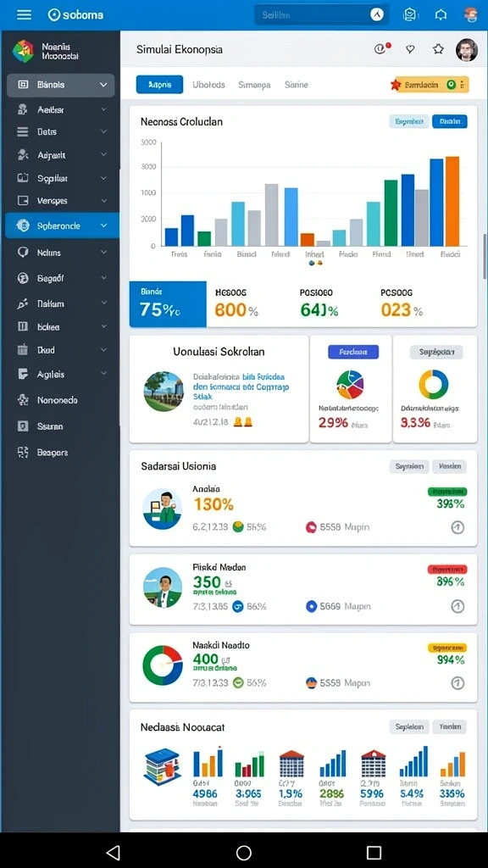Image resolution: width=488 pixels, height=868 pixels.
Task: Expand the Spberoncle sidebar section chevron
Action: (103, 225)
